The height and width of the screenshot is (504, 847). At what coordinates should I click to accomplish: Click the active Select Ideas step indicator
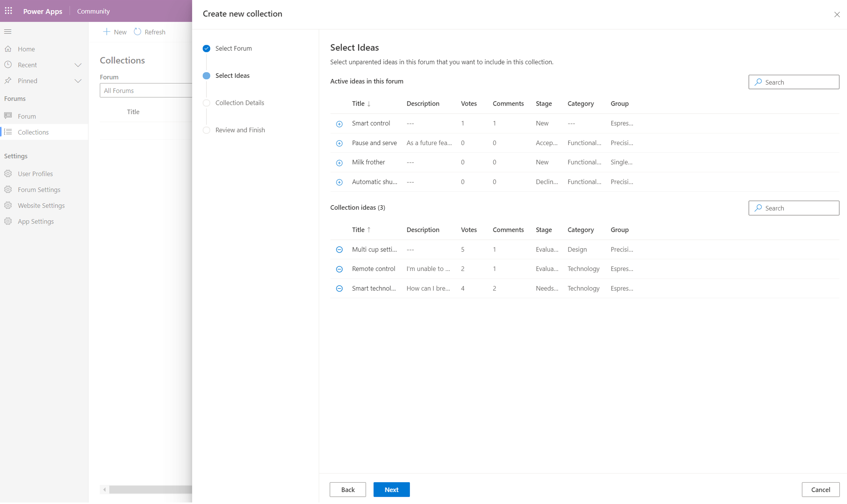click(206, 75)
